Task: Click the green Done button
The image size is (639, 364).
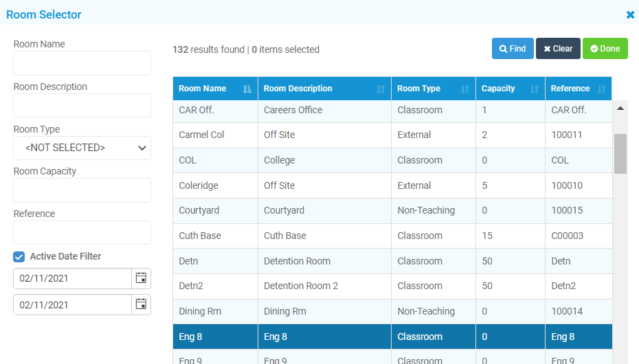Action: (605, 49)
